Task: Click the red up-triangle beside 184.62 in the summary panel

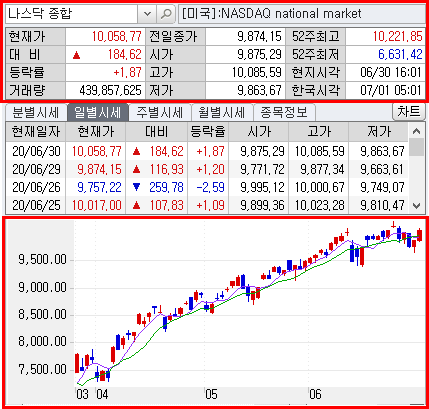Action: tap(77, 55)
